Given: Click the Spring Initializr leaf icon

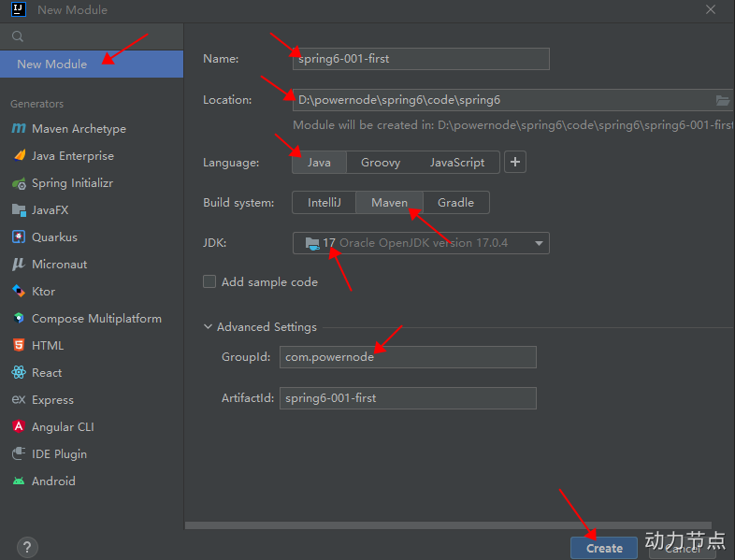Looking at the screenshot, I should point(19,183).
